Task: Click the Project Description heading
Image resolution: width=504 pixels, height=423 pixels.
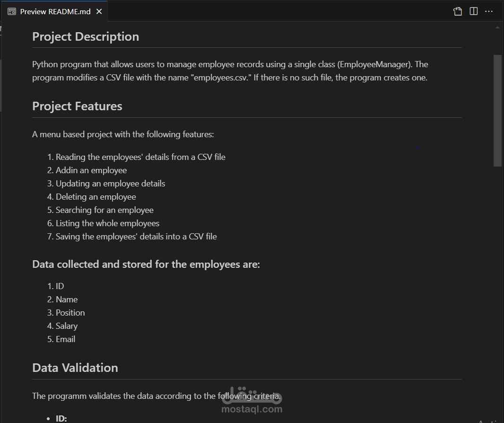Action: point(86,37)
